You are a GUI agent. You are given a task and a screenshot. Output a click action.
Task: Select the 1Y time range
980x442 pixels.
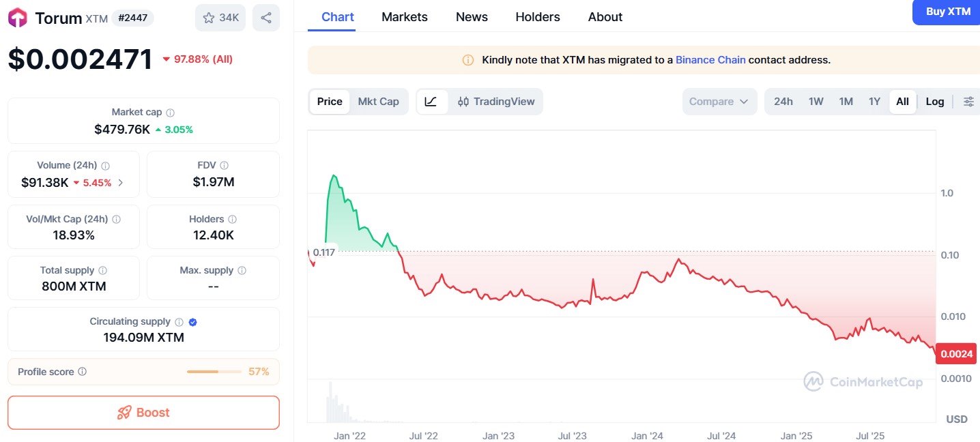point(874,101)
